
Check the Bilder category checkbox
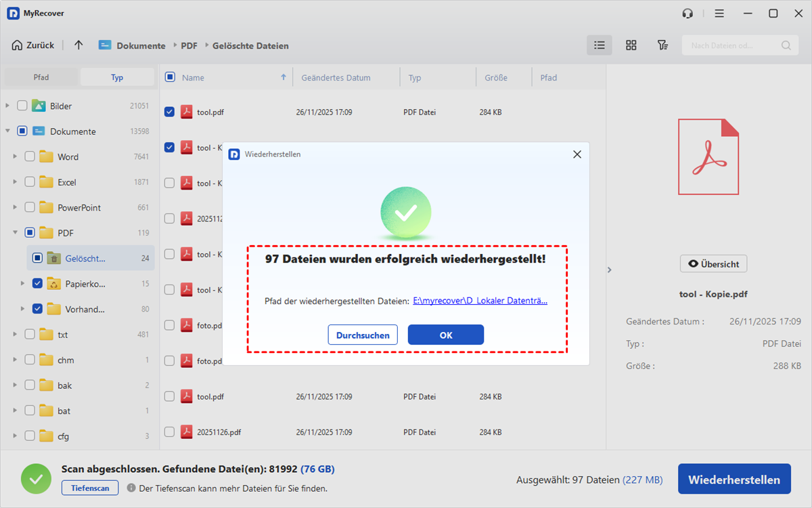22,106
